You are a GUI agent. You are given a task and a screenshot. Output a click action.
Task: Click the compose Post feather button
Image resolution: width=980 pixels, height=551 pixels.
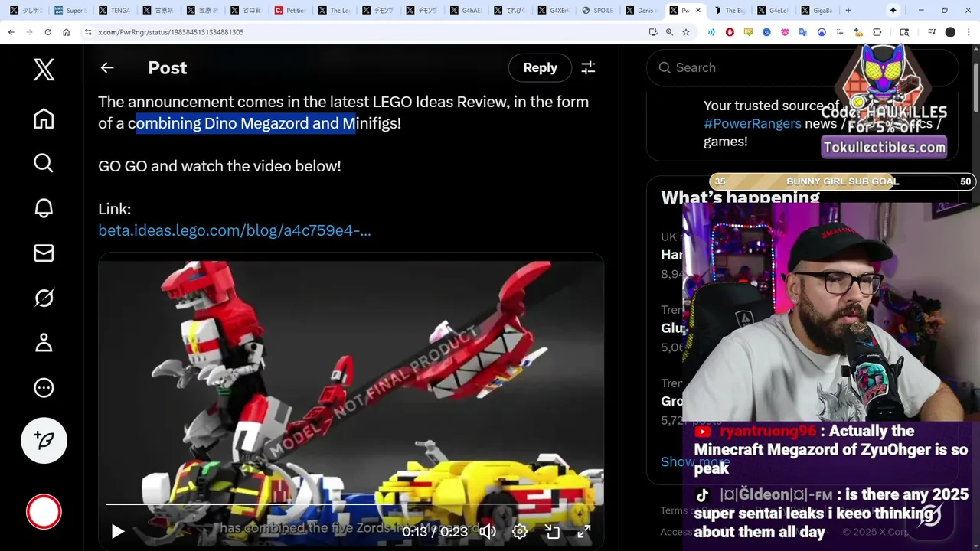pos(44,441)
